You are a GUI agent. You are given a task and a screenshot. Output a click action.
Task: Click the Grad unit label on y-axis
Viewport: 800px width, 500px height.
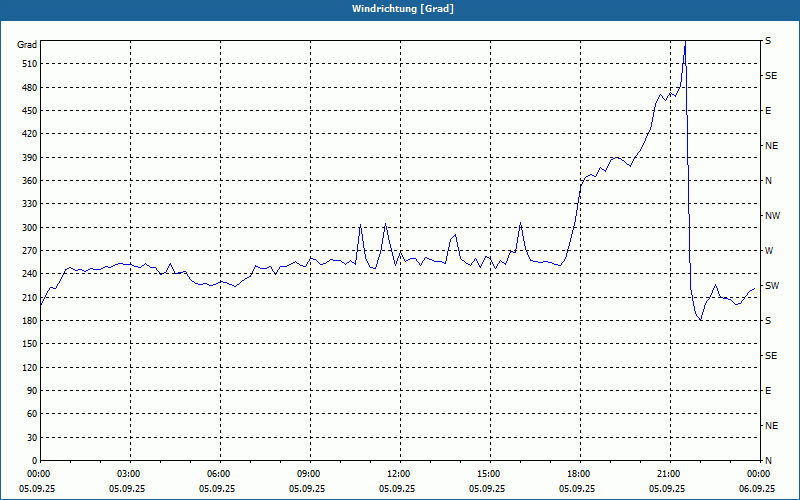pos(27,45)
